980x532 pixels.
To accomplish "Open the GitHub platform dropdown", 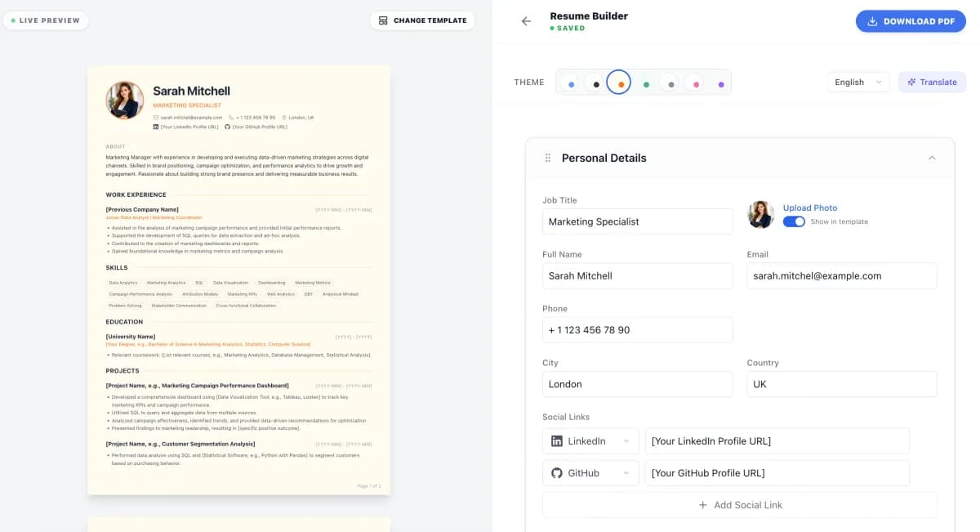I will click(626, 472).
